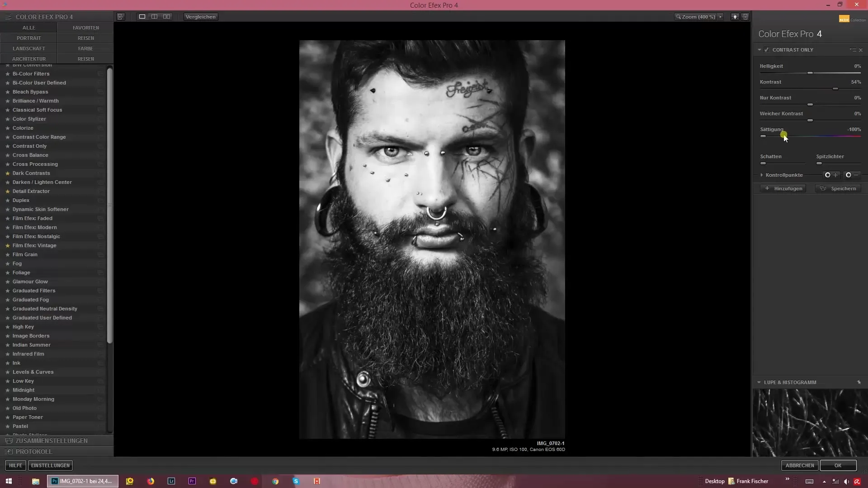The image size is (868, 488).
Task: Click ABBRECHEN to cancel
Action: tap(800, 465)
